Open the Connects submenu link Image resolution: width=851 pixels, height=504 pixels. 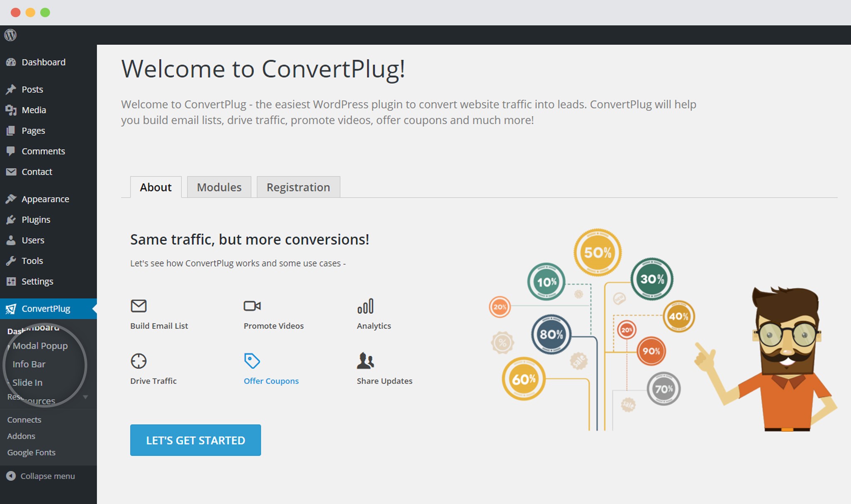click(24, 420)
